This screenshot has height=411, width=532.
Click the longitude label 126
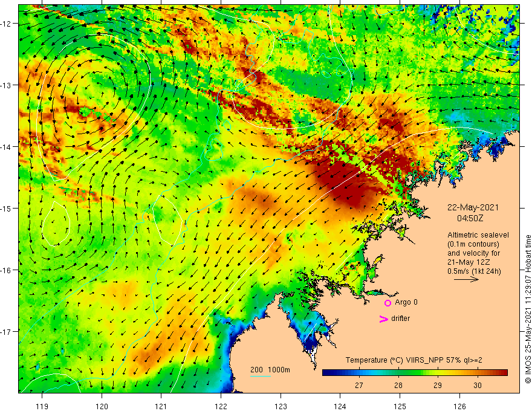459,406
